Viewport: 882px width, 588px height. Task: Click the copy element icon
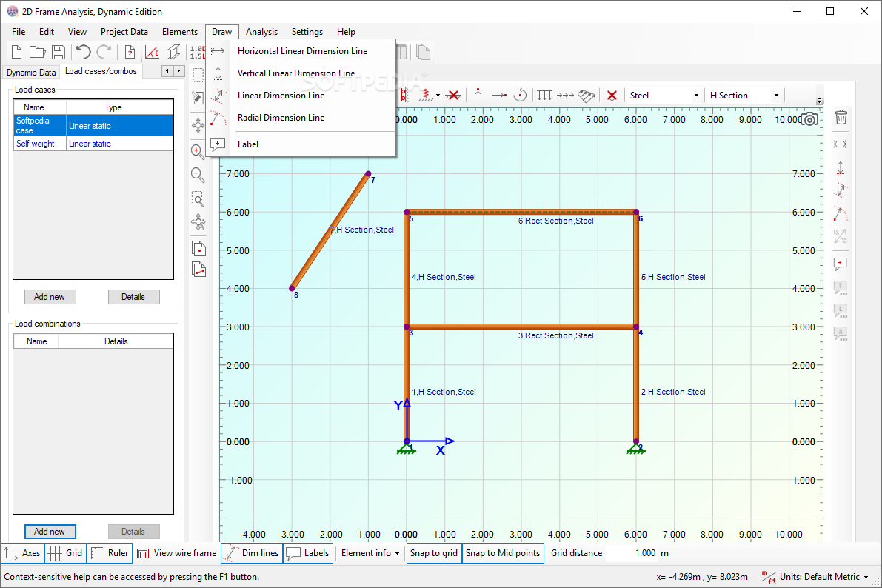point(198,270)
